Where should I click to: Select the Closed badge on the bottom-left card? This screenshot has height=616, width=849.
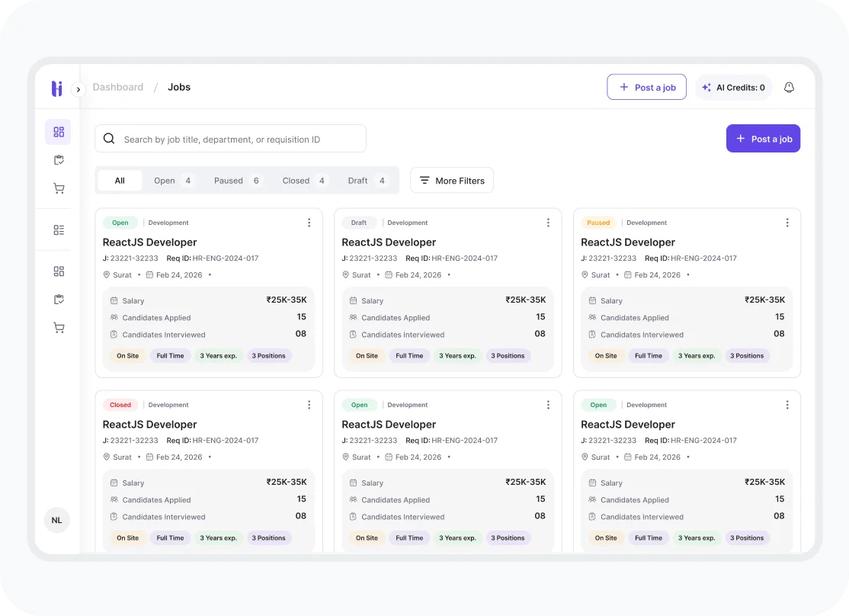[120, 405]
